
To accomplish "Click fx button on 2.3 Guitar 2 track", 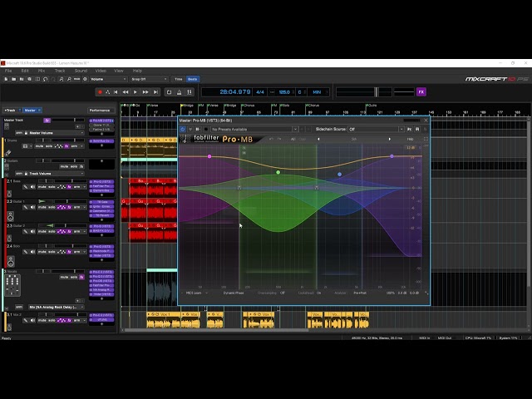I will click(x=69, y=231).
